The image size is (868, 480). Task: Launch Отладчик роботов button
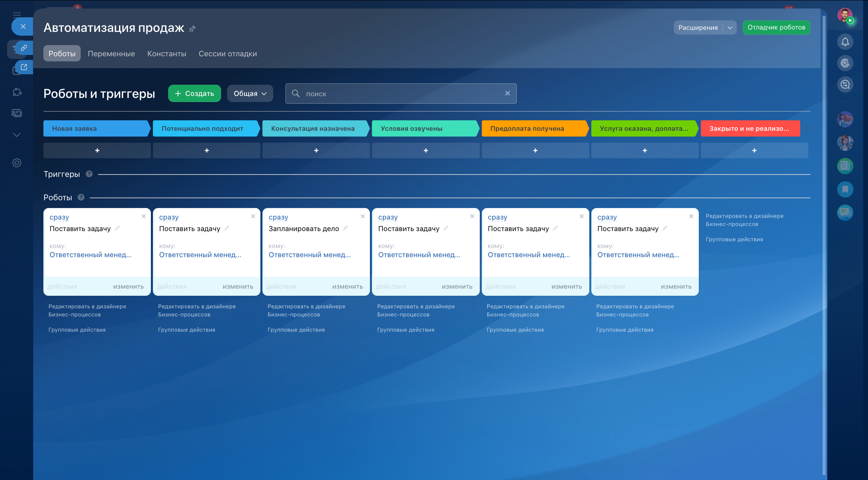(x=776, y=27)
